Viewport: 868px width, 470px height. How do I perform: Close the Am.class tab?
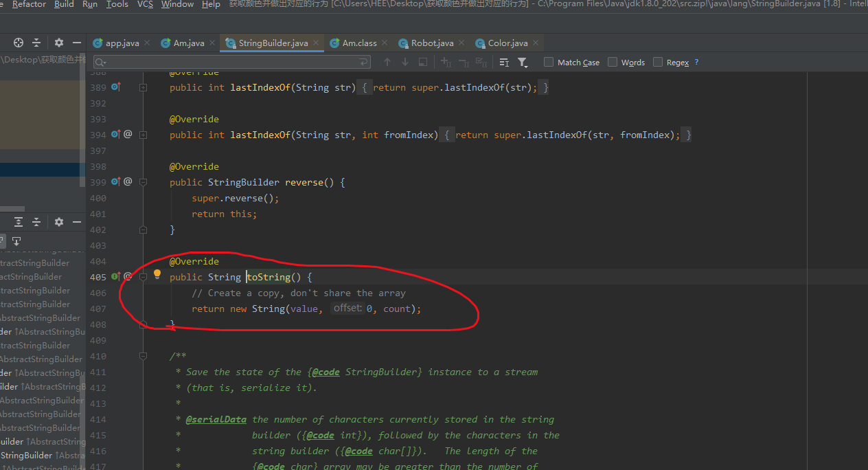point(383,43)
